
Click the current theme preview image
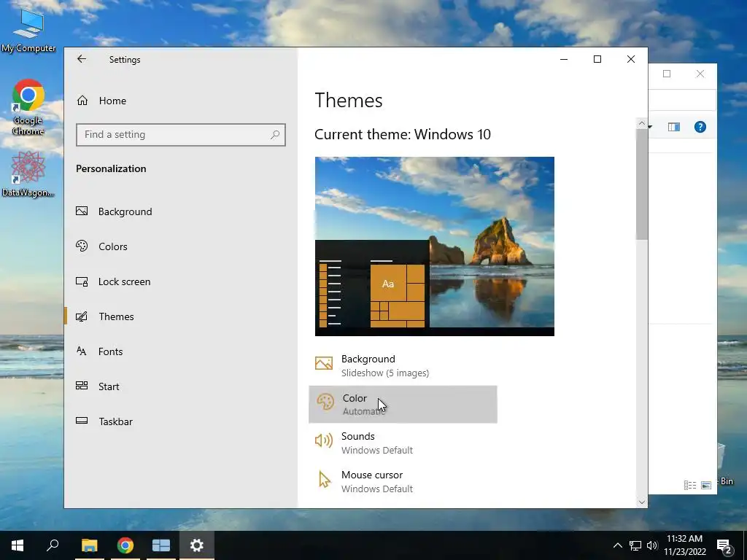click(435, 246)
